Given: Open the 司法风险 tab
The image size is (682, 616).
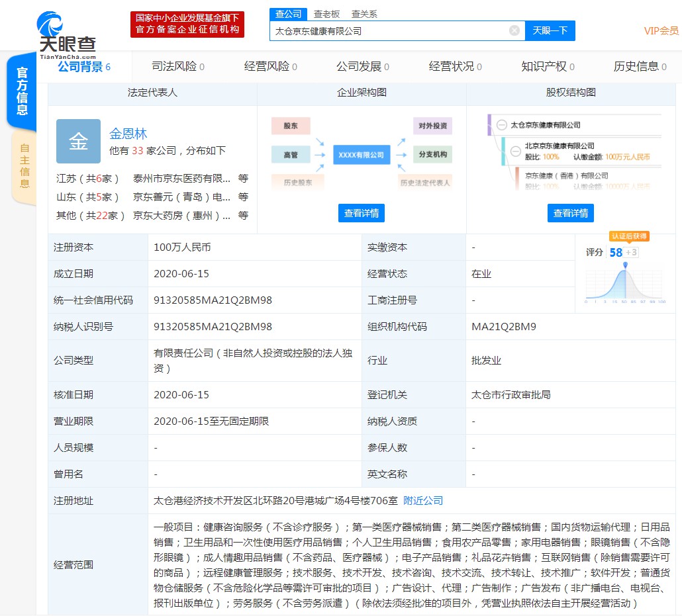Looking at the screenshot, I should pyautogui.click(x=178, y=67).
